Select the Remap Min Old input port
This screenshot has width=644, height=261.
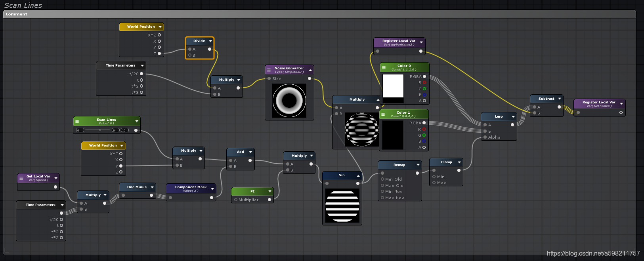[x=382, y=179]
